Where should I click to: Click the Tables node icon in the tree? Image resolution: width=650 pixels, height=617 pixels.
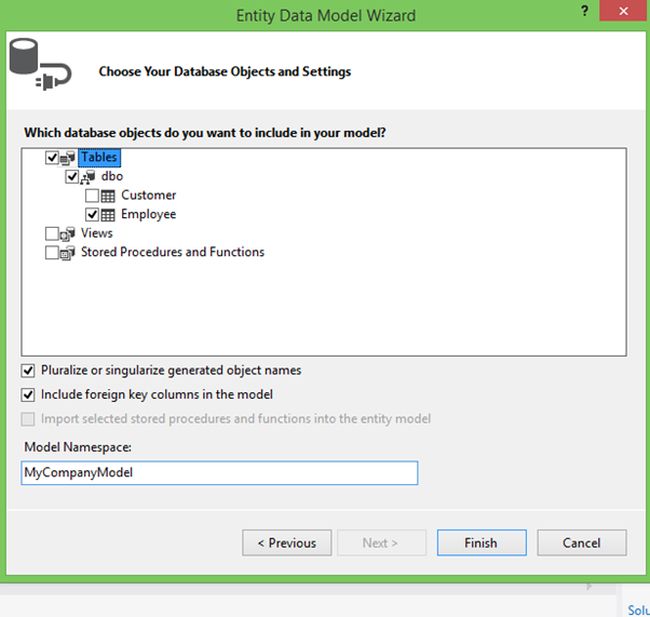pyautogui.click(x=68, y=158)
